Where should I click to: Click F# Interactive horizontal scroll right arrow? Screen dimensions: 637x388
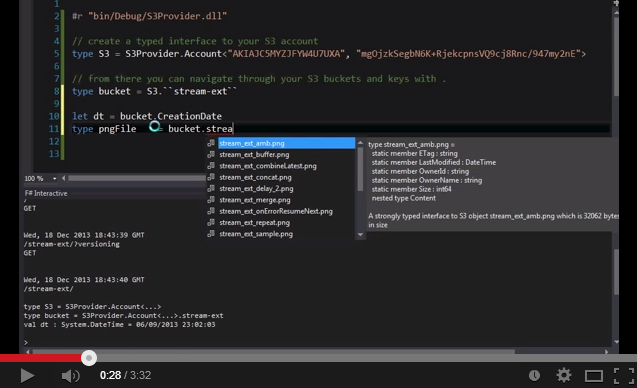coord(607,352)
